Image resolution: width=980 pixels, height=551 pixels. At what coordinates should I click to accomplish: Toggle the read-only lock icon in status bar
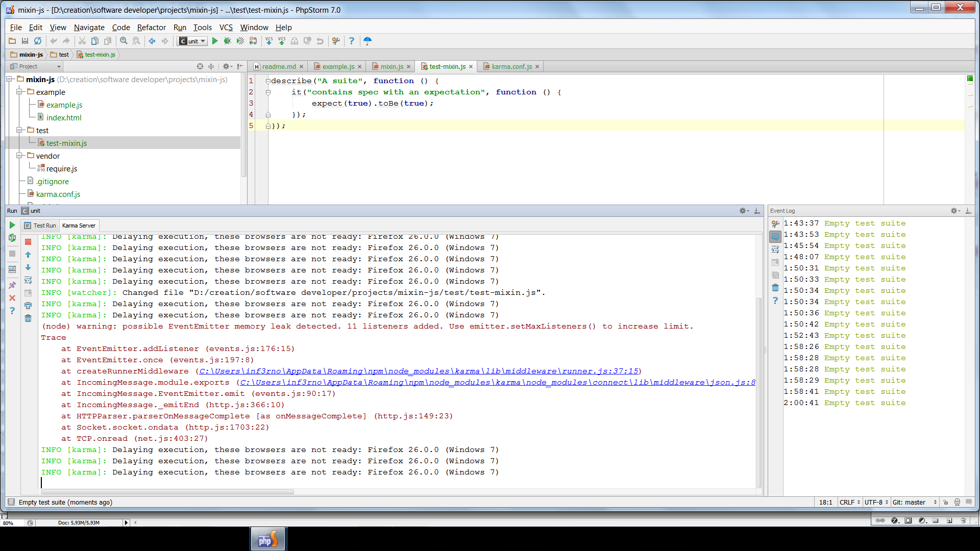(946, 502)
